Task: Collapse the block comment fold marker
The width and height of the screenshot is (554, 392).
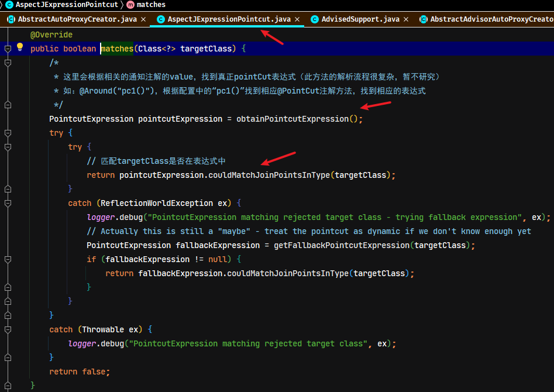Action: (x=8, y=63)
